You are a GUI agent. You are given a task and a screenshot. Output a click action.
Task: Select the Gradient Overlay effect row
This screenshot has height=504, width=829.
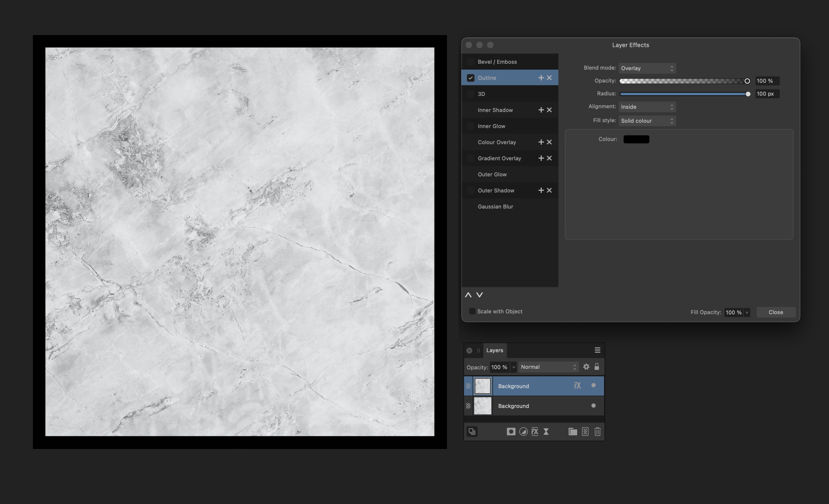tap(509, 158)
